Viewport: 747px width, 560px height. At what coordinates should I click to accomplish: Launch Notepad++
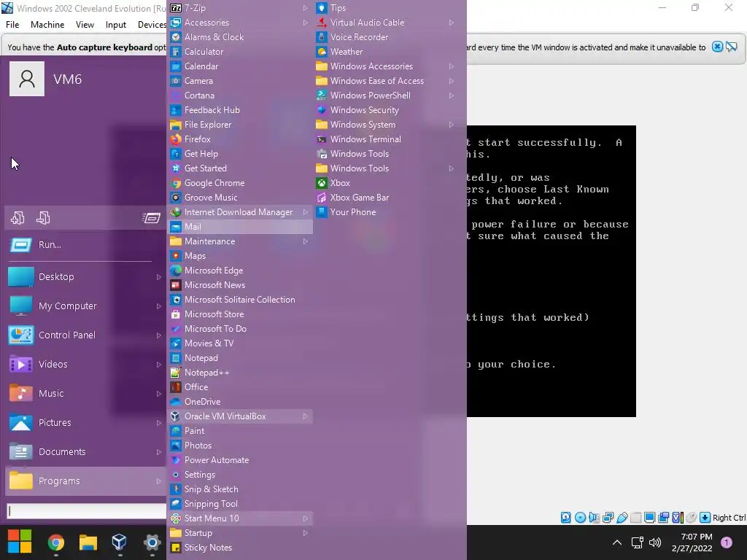click(x=239, y=373)
